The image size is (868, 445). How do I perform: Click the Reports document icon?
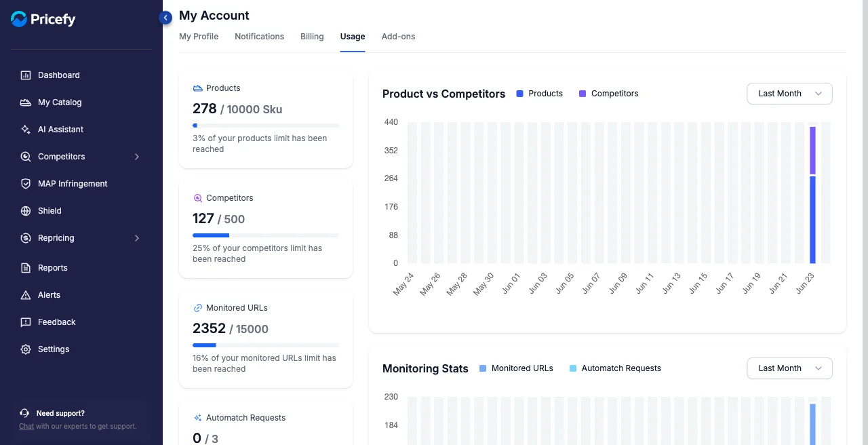coord(26,268)
